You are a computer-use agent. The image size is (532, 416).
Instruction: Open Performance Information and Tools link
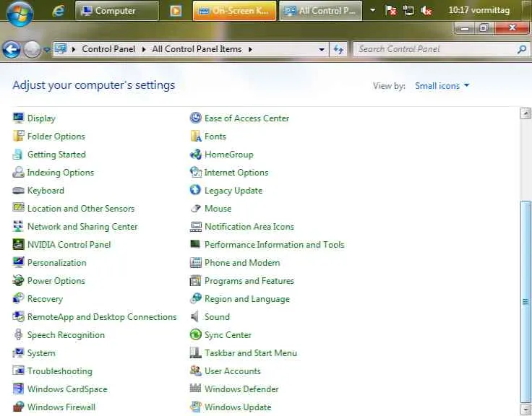click(x=275, y=244)
